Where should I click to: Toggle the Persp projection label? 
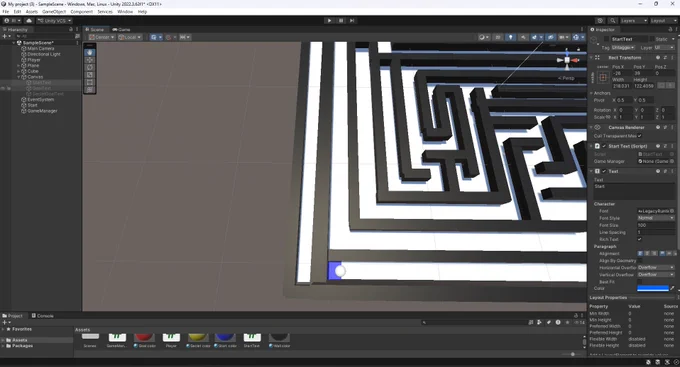click(567, 78)
